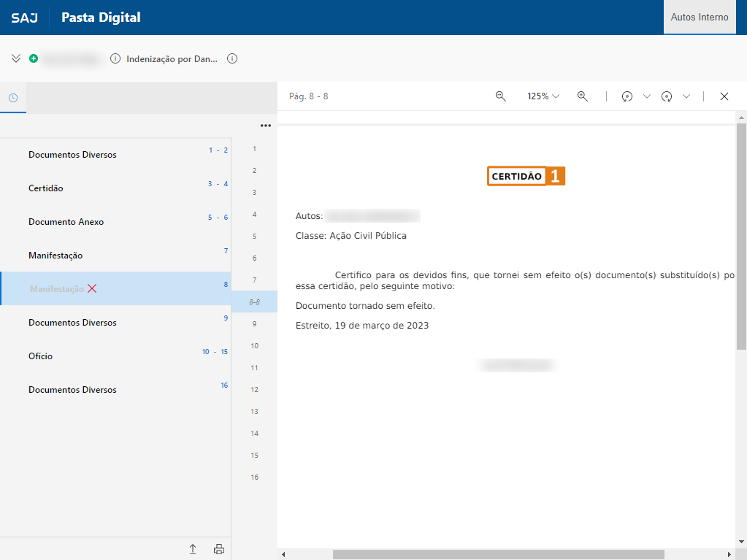
Task: Rotate page clockwise
Action: coord(667,96)
